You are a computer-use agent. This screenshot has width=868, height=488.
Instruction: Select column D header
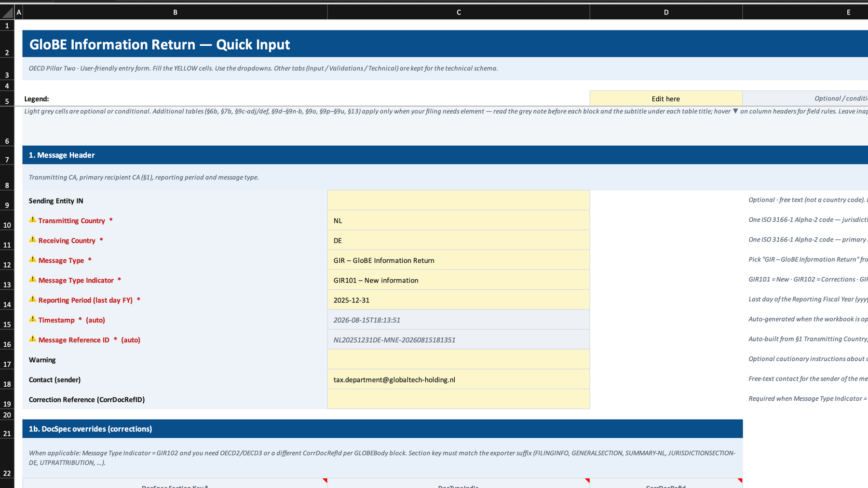click(x=666, y=12)
